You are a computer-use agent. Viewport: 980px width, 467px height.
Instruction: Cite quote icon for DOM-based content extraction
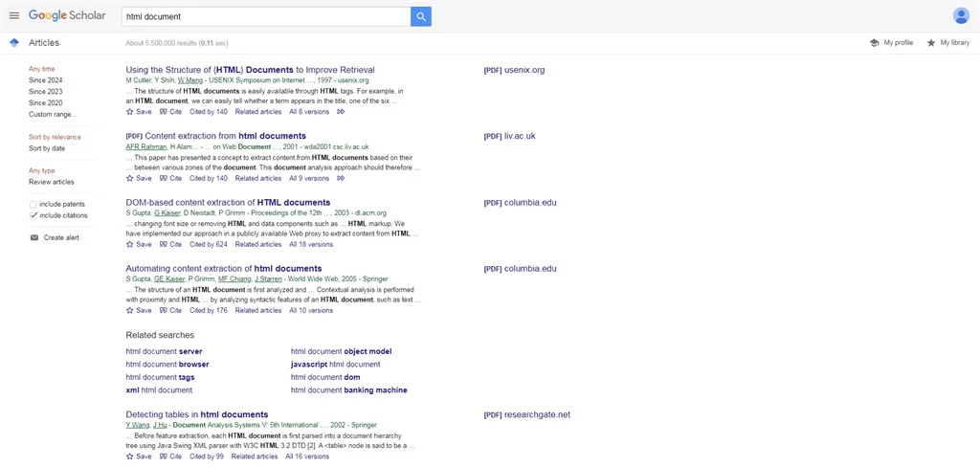pyautogui.click(x=163, y=244)
